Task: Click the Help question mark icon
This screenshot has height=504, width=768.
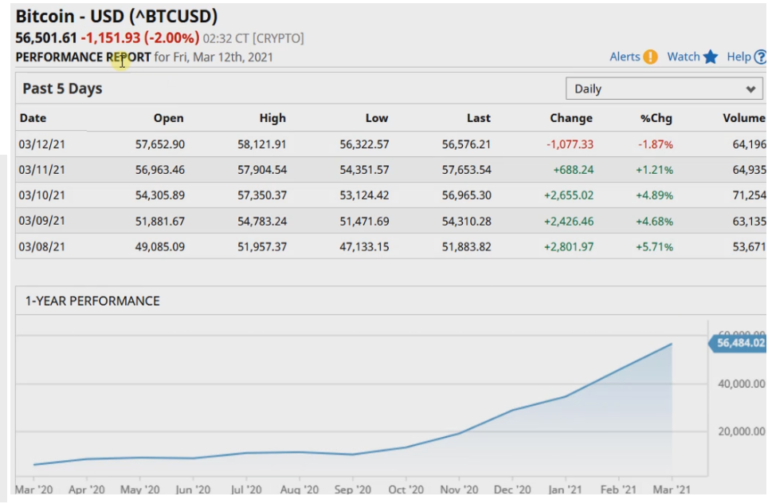Action: coord(760,57)
